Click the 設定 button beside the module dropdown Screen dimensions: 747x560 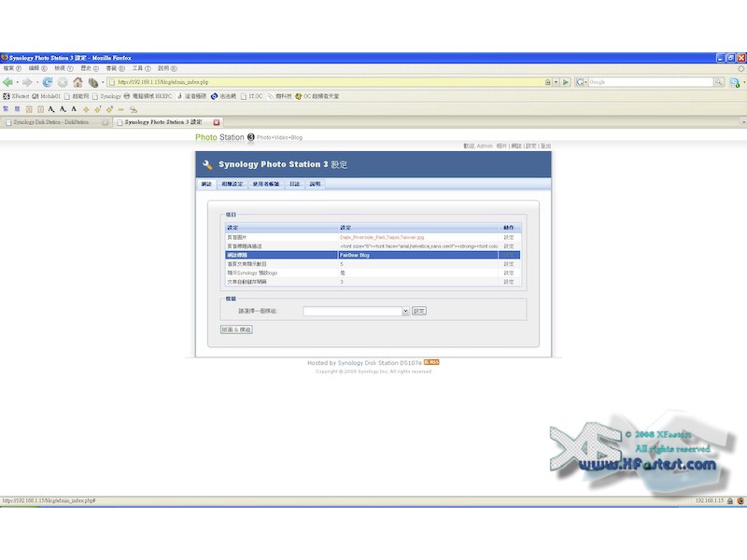[x=418, y=311]
